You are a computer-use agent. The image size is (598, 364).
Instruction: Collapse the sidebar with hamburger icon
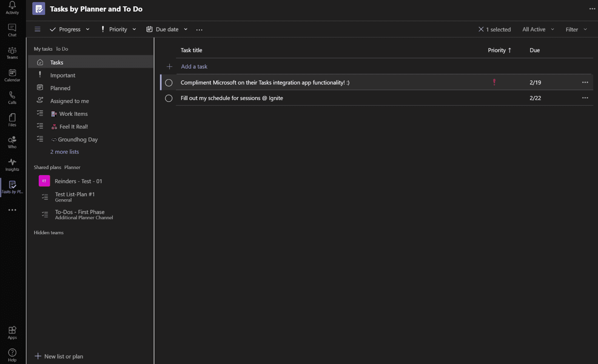tap(37, 29)
